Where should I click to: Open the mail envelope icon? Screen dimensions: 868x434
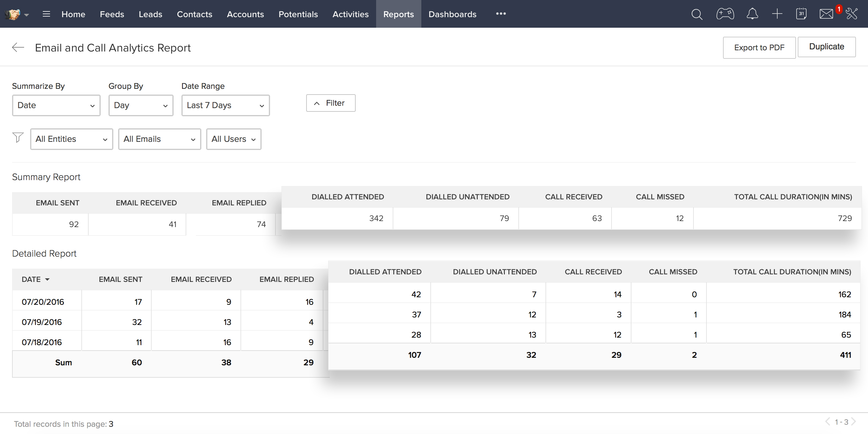point(826,14)
